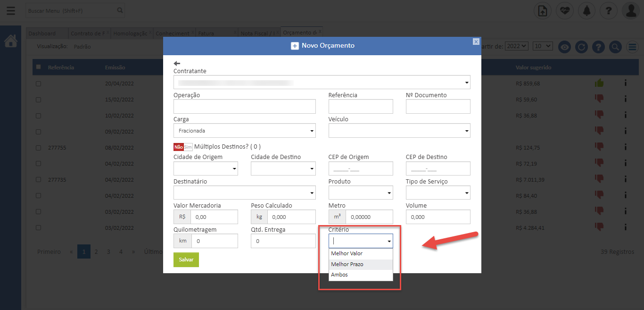Open the user profile icon
Viewport: 644px width, 310px height.
tap(630, 11)
